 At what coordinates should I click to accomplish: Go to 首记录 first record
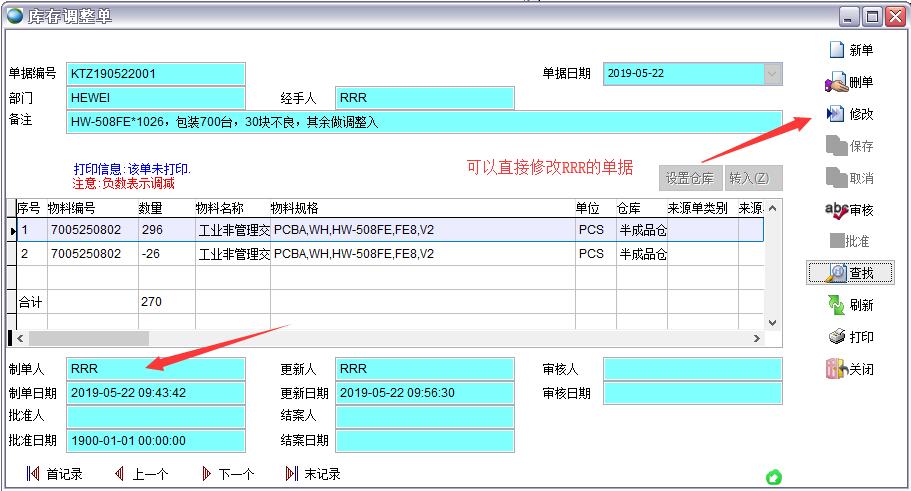[54, 474]
